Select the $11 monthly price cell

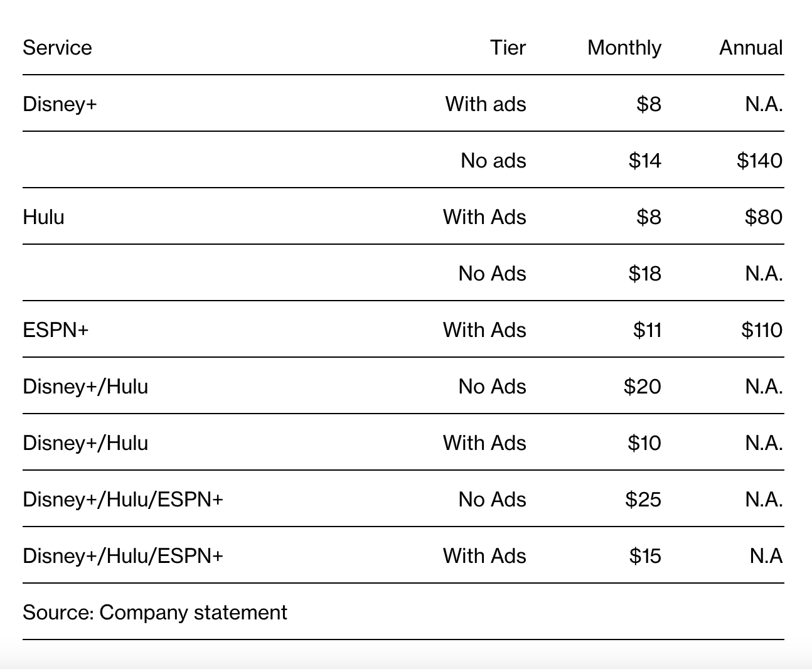tap(647, 330)
